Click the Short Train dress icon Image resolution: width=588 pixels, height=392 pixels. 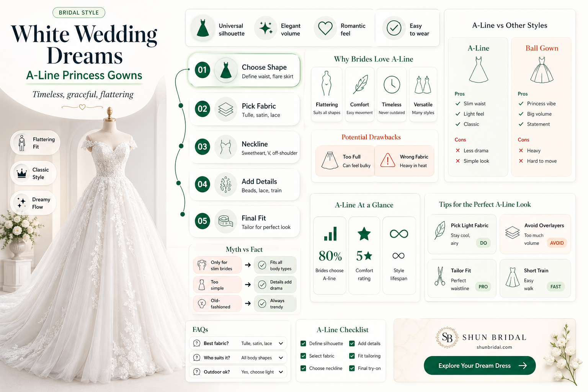click(512, 277)
